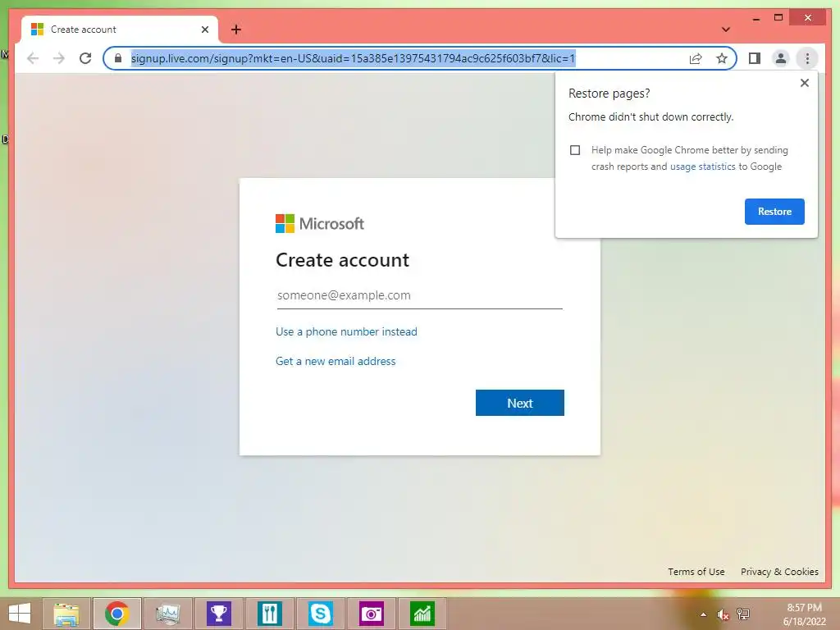The width and height of the screenshot is (840, 630).
Task: Click the Microsoft logo
Action: click(320, 223)
